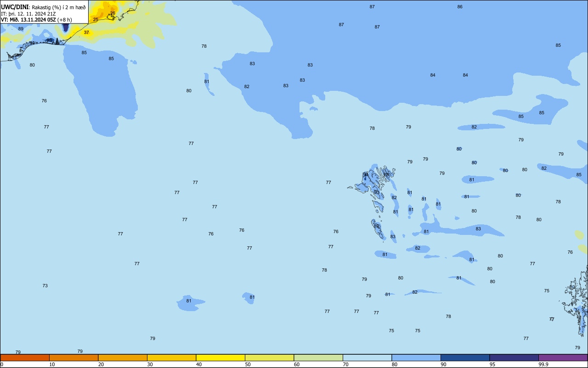
Task: Click the 50 legend tick label
Action: (x=248, y=364)
